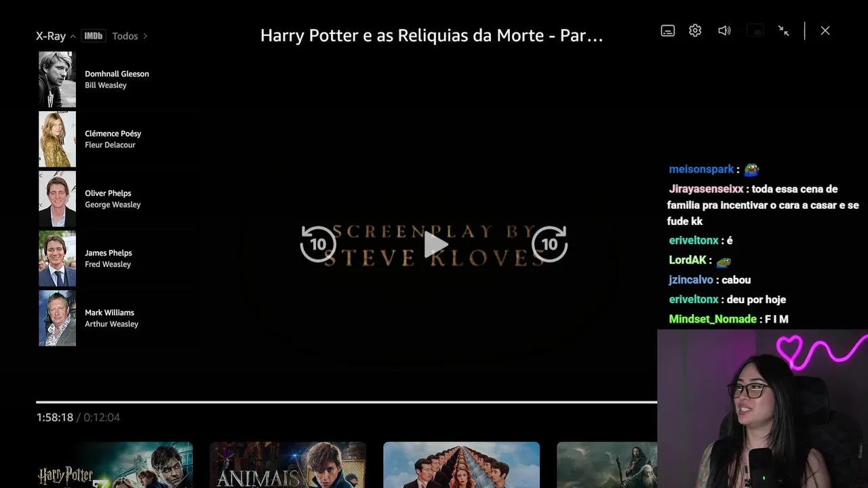Click chat username meisonspark
This screenshot has height=488, width=868.
point(701,169)
